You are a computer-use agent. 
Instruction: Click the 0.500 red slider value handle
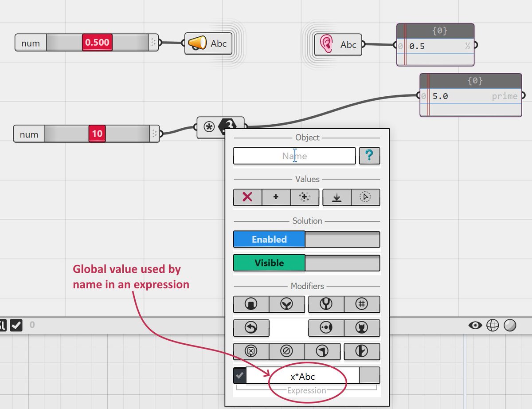pyautogui.click(x=97, y=43)
